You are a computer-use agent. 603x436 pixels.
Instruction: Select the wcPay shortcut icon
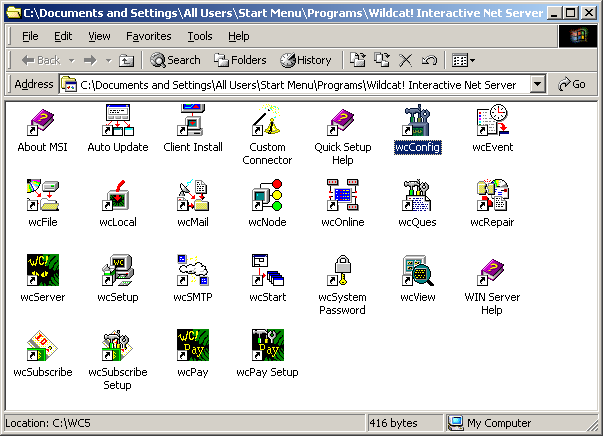pyautogui.click(x=193, y=345)
